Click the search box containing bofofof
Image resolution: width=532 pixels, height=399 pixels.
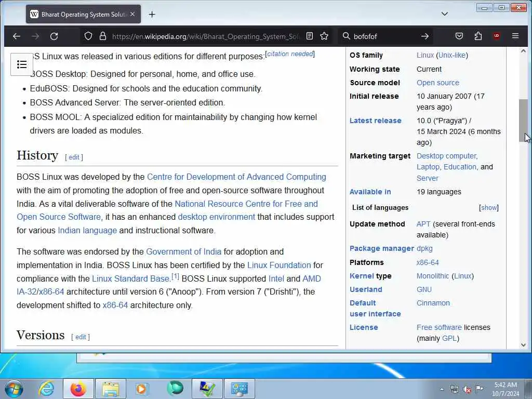click(x=385, y=36)
